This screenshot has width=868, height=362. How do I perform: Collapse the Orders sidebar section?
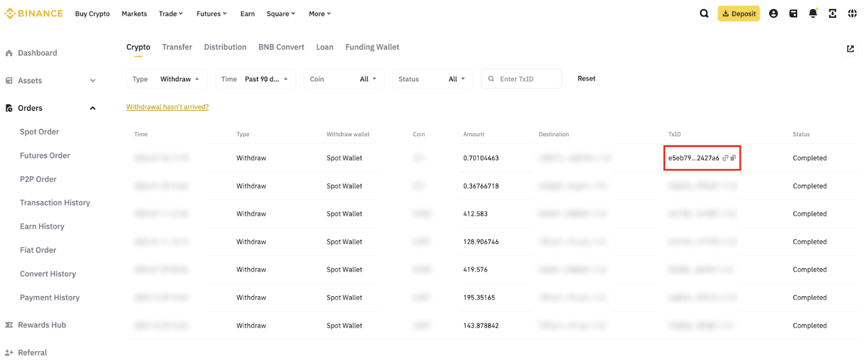pyautogui.click(x=93, y=108)
